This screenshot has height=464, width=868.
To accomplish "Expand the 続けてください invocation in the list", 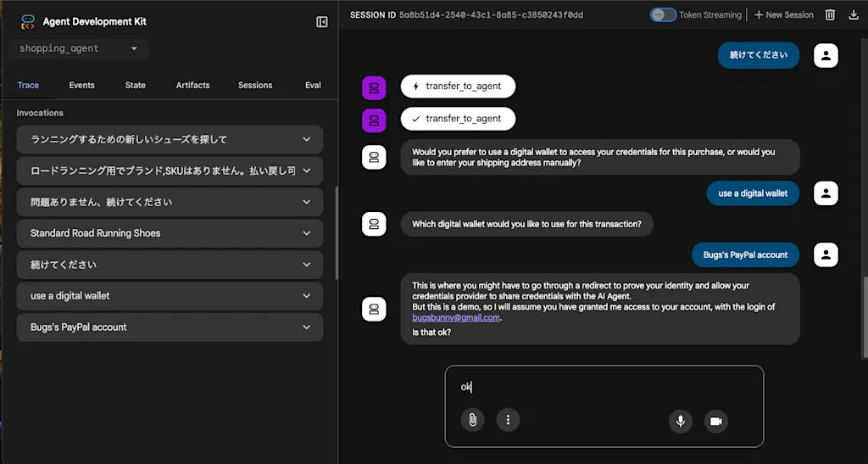I will [170, 265].
